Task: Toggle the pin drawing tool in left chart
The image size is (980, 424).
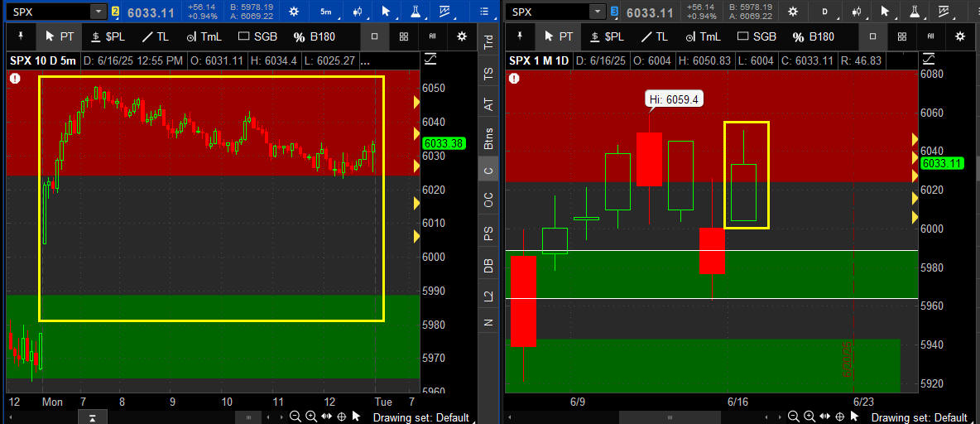Action: click(x=20, y=36)
